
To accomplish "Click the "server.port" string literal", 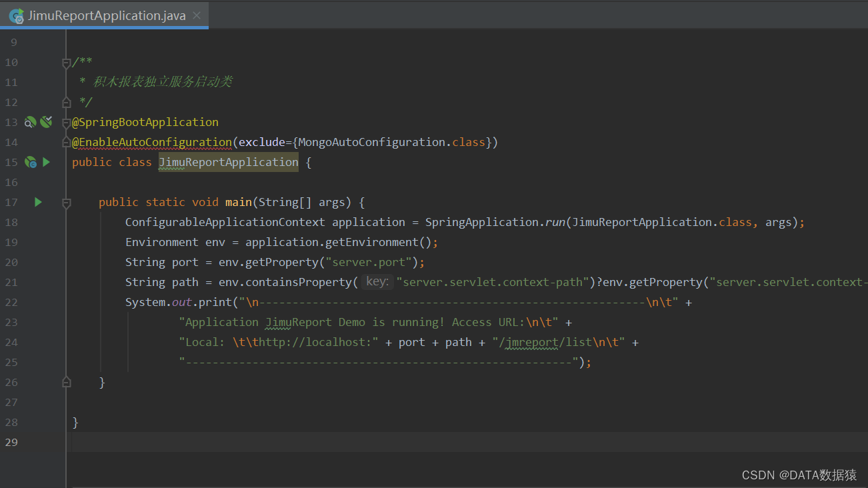I will point(369,262).
